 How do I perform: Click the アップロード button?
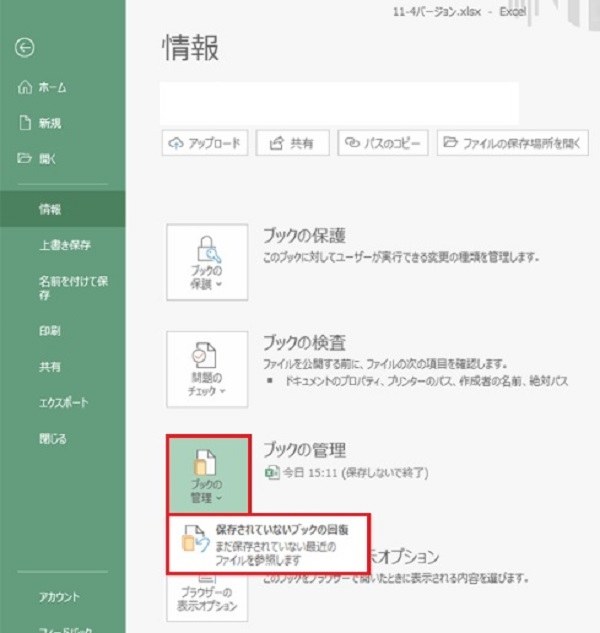[x=205, y=143]
